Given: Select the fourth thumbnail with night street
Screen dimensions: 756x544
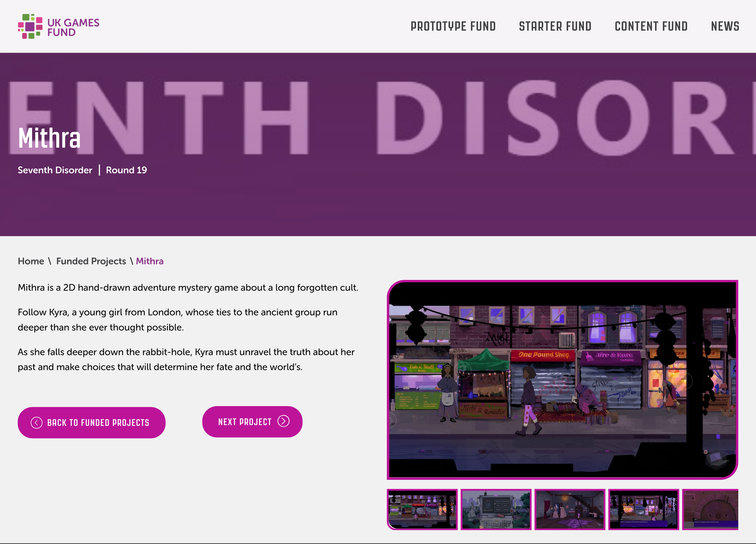Looking at the screenshot, I should point(644,509).
